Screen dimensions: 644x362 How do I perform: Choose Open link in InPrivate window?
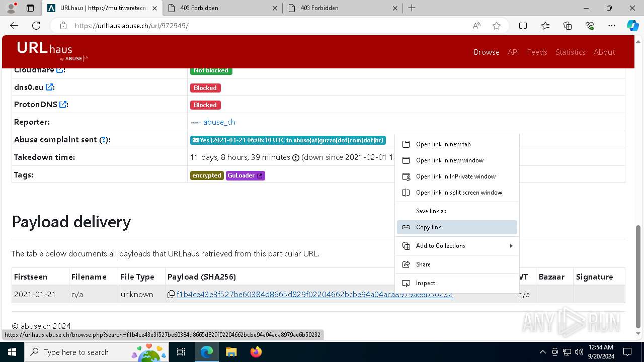tap(457, 176)
